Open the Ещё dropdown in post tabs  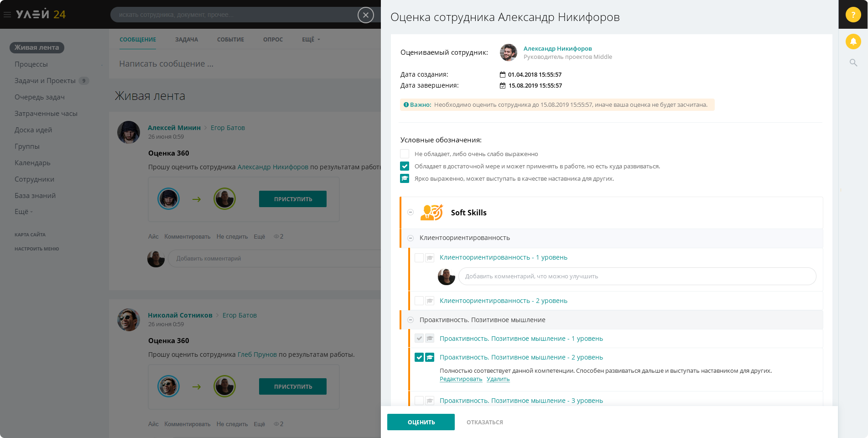point(311,40)
